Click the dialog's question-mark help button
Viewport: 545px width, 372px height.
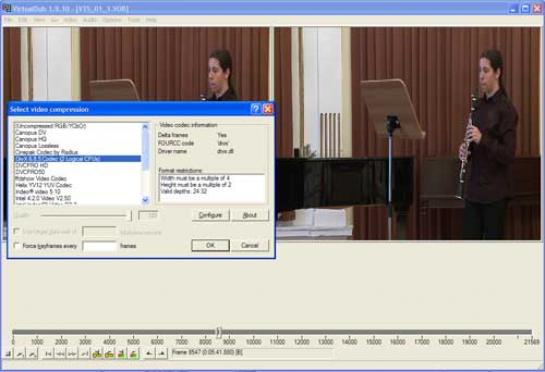255,109
